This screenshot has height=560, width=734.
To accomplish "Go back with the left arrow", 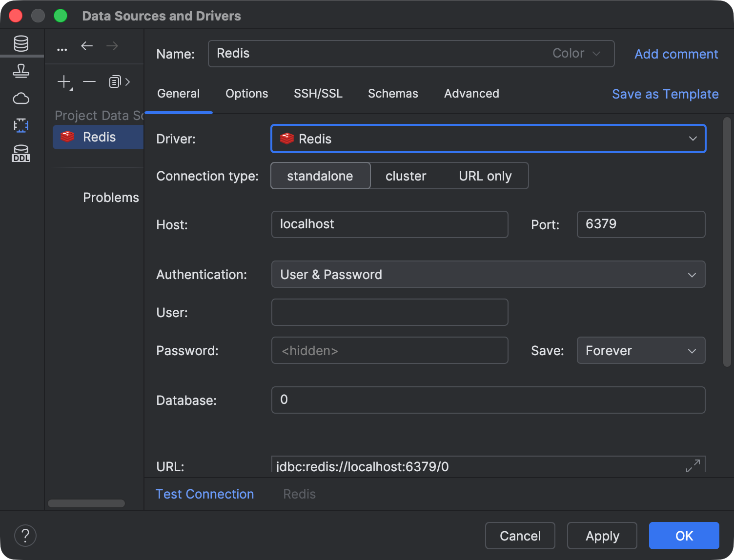I will point(87,46).
